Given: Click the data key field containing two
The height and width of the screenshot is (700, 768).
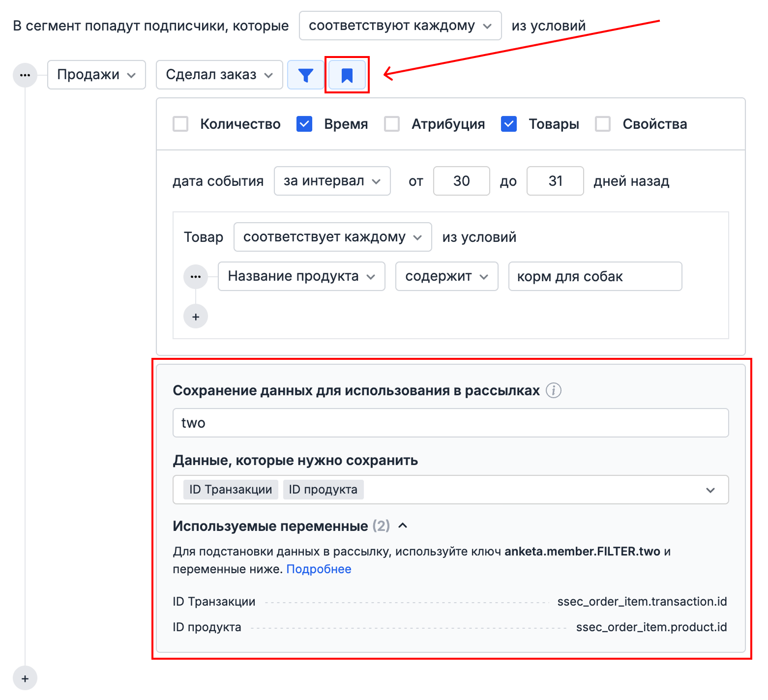Looking at the screenshot, I should [450, 423].
